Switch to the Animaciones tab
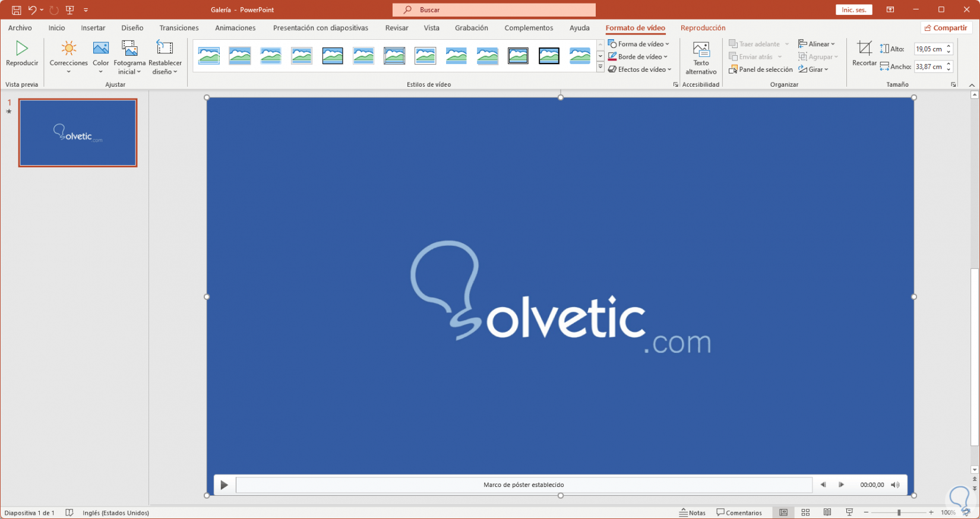 coord(235,28)
